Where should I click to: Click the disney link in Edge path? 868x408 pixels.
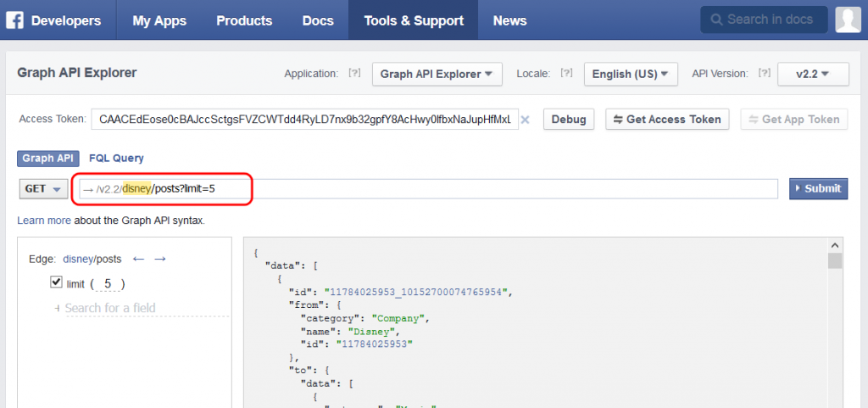pos(77,259)
